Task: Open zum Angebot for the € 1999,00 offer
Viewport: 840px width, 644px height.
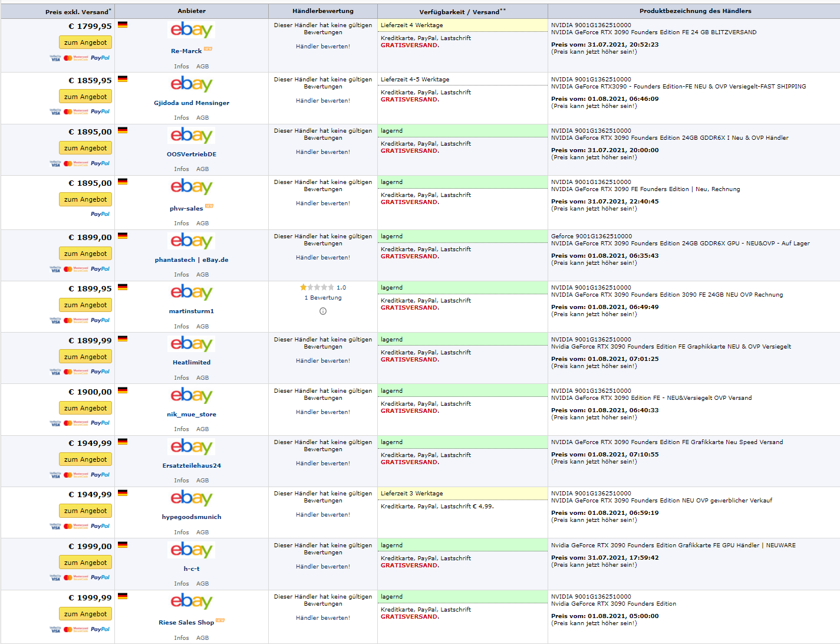Action: pos(85,563)
